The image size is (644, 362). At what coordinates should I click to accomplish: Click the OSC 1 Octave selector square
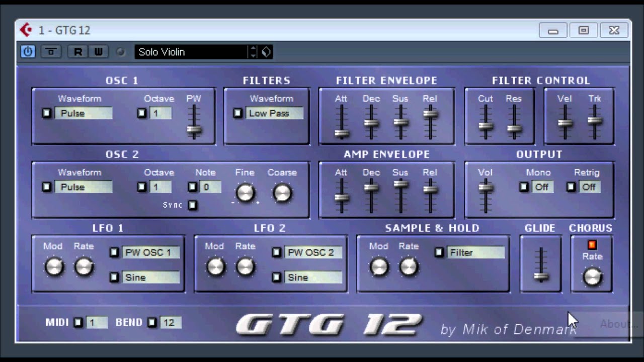coord(142,113)
